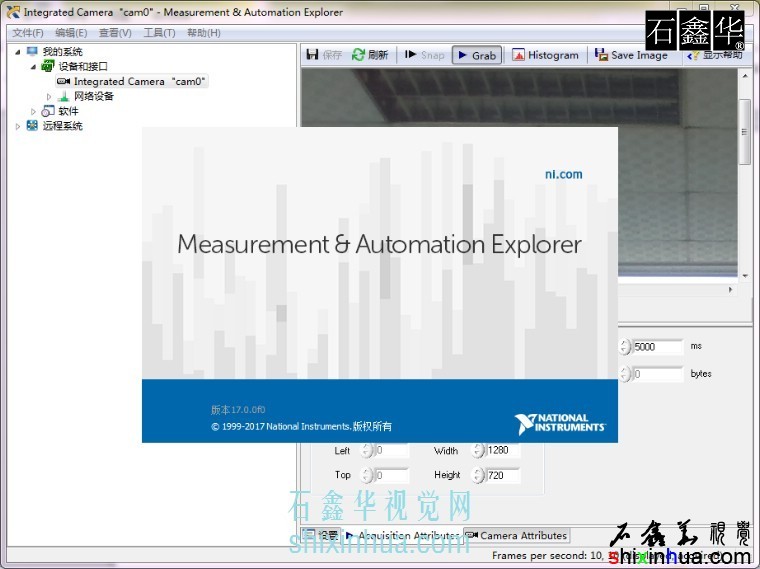Click the Width 1280 field
Screen dimensions: 760x569
click(503, 450)
